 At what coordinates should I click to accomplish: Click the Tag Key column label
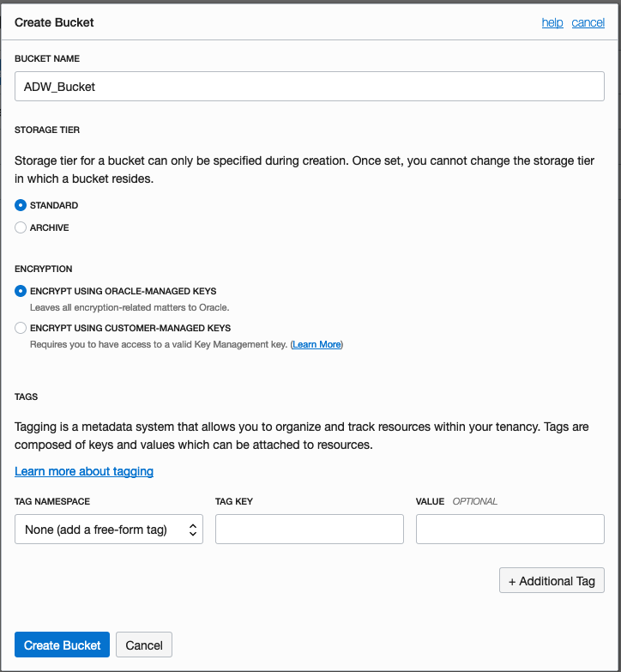click(233, 501)
